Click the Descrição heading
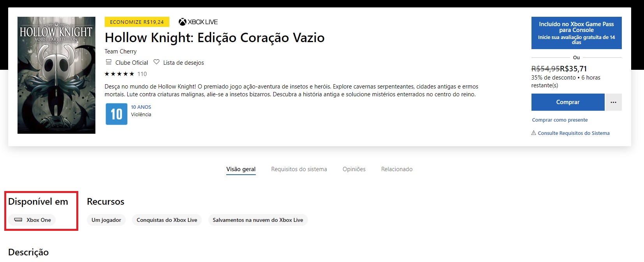Screen dimensions: 644x262 coord(28,252)
